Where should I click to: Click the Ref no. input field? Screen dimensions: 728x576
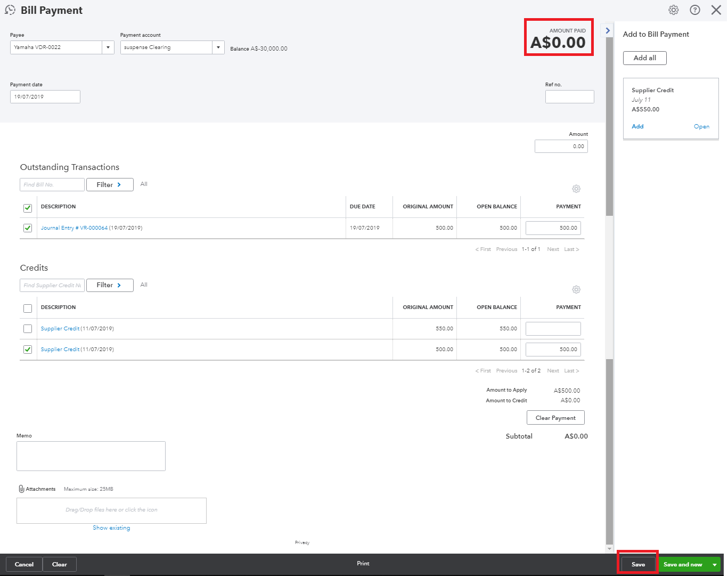point(569,96)
